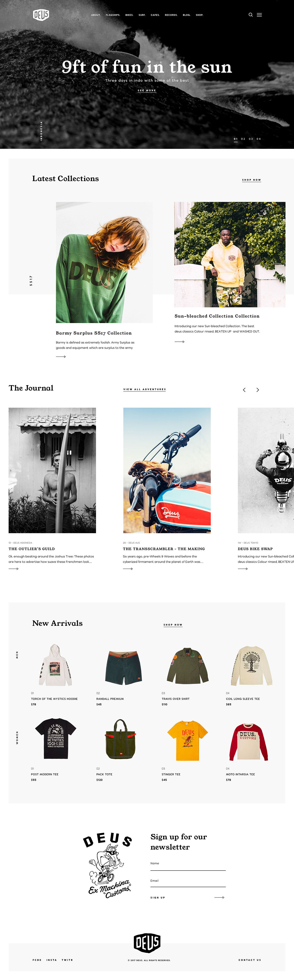Open the Bikes menu item

click(x=129, y=15)
